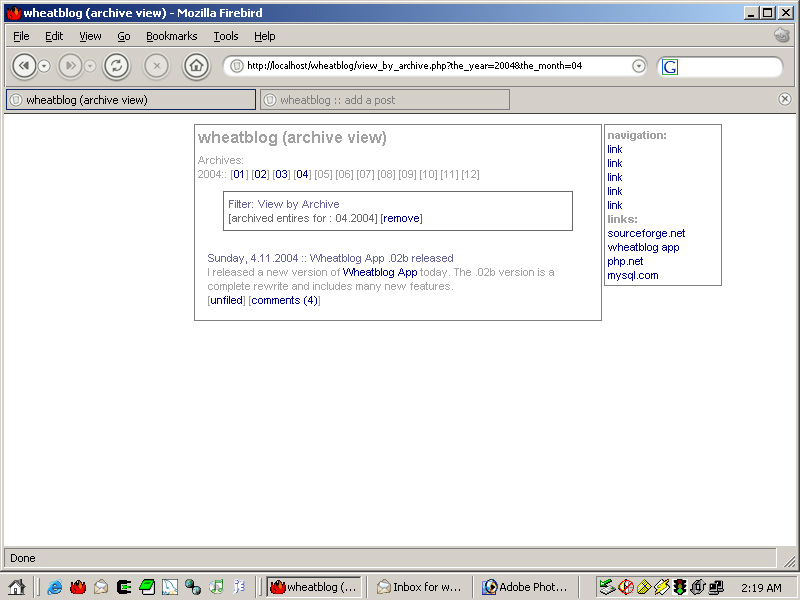The image size is (800, 600).
Task: Open the Bookmarks menu
Action: pyautogui.click(x=171, y=36)
